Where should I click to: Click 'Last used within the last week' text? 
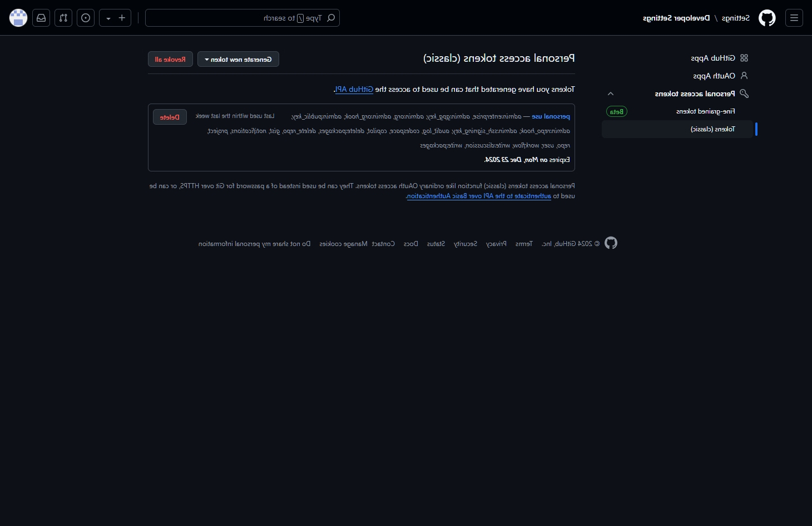pyautogui.click(x=235, y=116)
